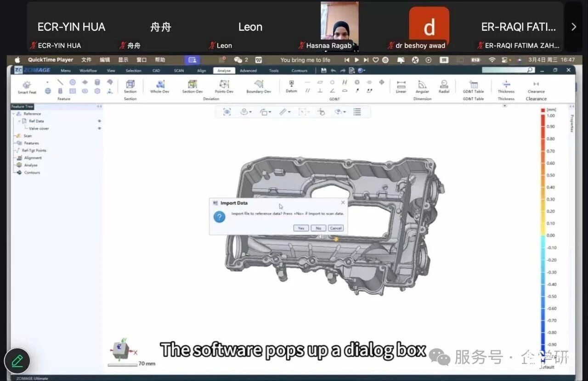Switch to the Align ribbon tab

point(201,71)
